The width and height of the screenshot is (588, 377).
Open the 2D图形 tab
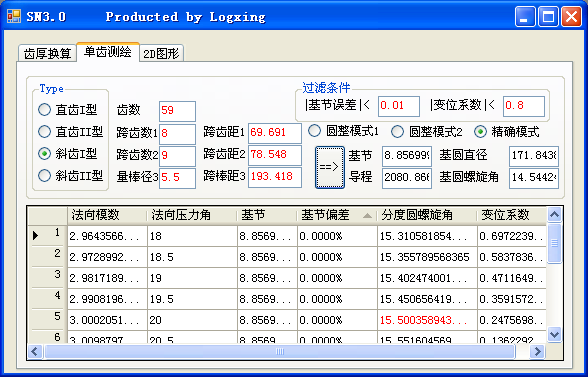tap(161, 53)
